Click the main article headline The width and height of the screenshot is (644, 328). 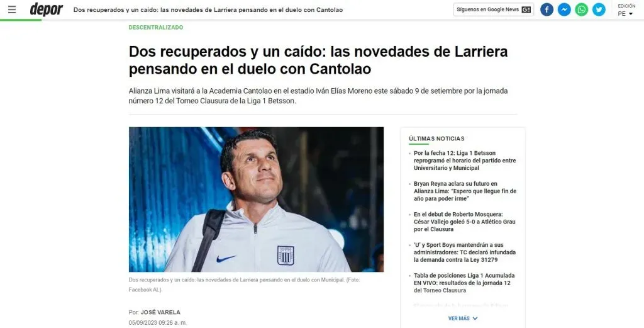[318, 60]
